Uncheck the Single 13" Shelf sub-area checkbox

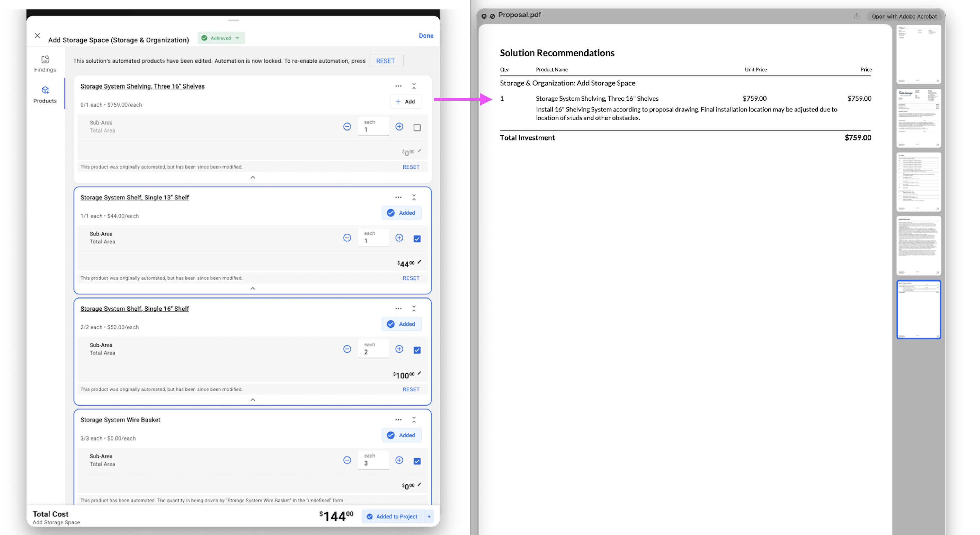[x=417, y=239]
